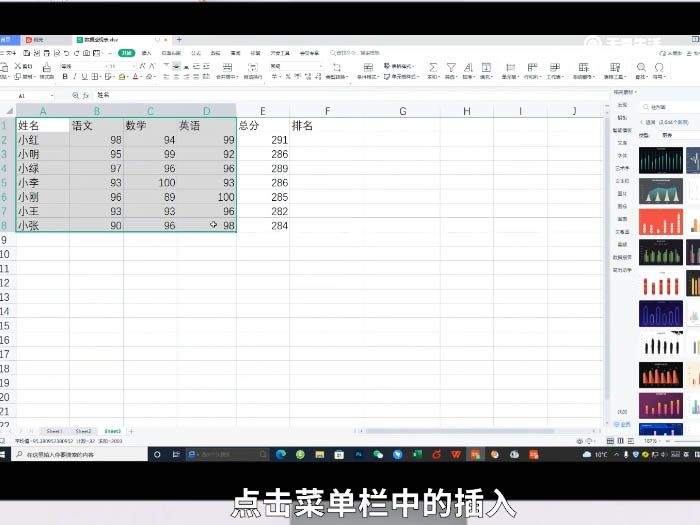Click the fill color bucket icon

pos(121,77)
